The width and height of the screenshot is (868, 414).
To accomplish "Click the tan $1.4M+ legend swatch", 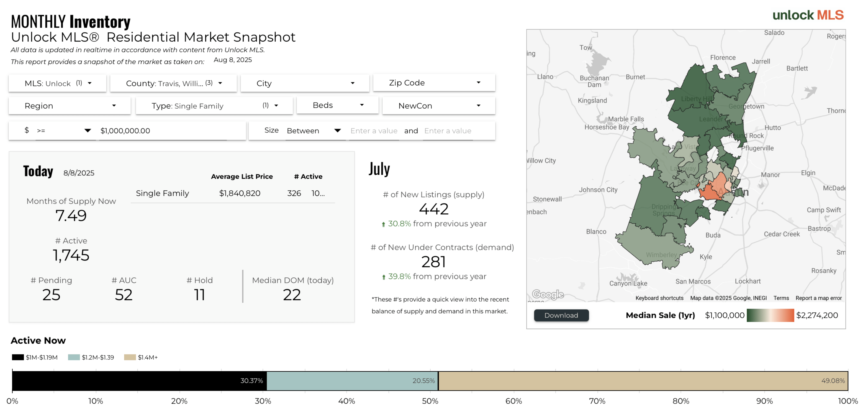I will [130, 357].
